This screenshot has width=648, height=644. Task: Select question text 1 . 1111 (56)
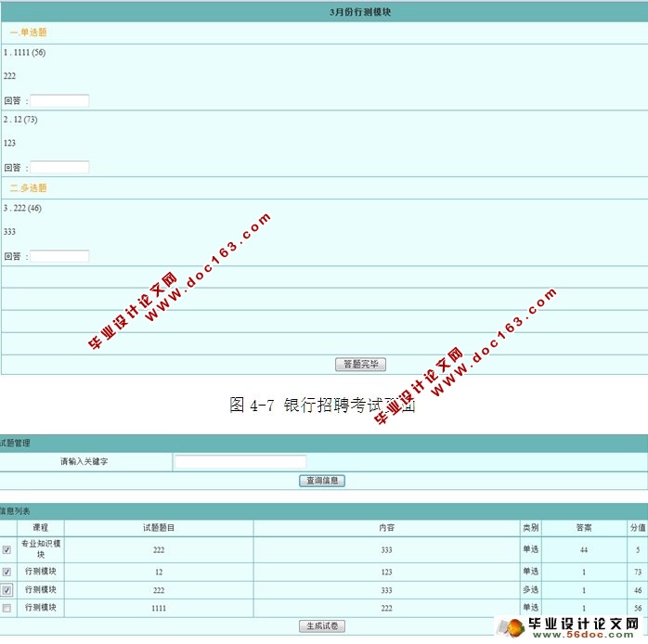click(24, 53)
